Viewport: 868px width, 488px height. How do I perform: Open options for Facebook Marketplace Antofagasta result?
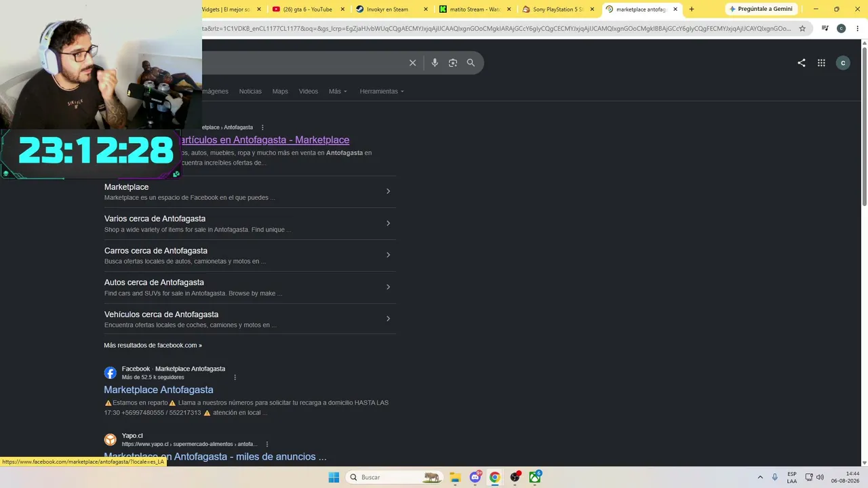(235, 378)
